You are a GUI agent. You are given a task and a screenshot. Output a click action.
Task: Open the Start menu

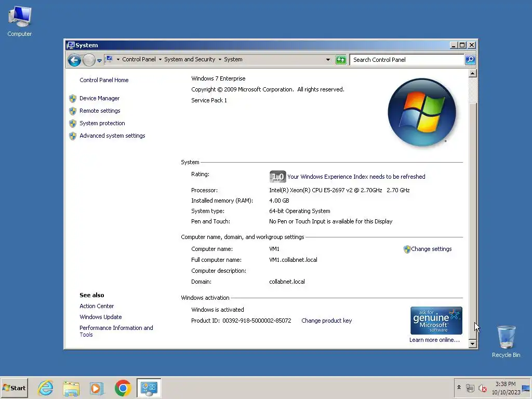(14, 388)
